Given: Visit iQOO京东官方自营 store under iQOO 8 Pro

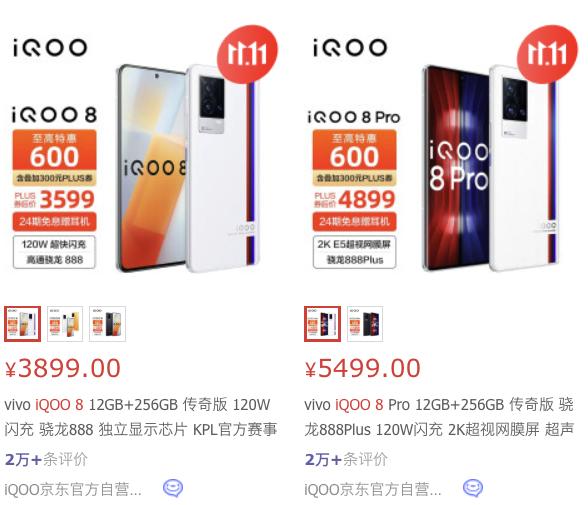Looking at the screenshot, I should [373, 489].
